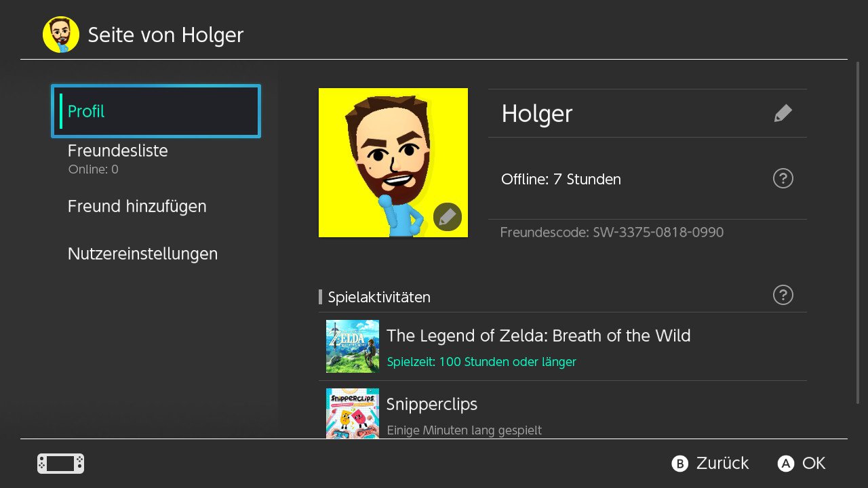Image resolution: width=868 pixels, height=488 pixels.
Task: Open help for the Offline status
Action: (783, 179)
